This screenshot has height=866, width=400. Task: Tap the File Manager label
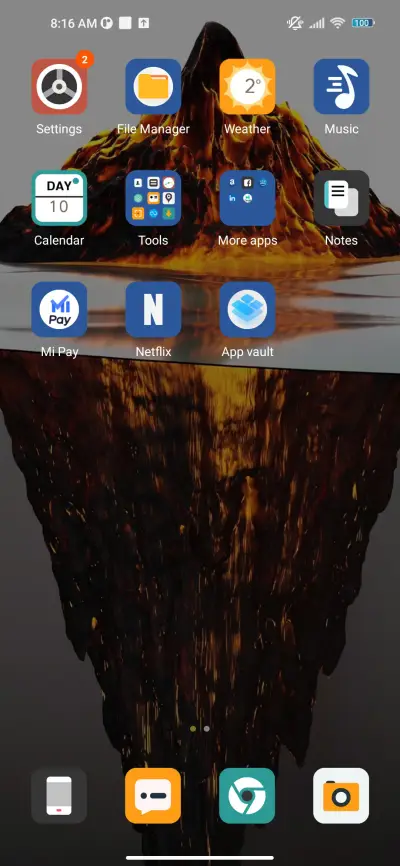(x=153, y=129)
